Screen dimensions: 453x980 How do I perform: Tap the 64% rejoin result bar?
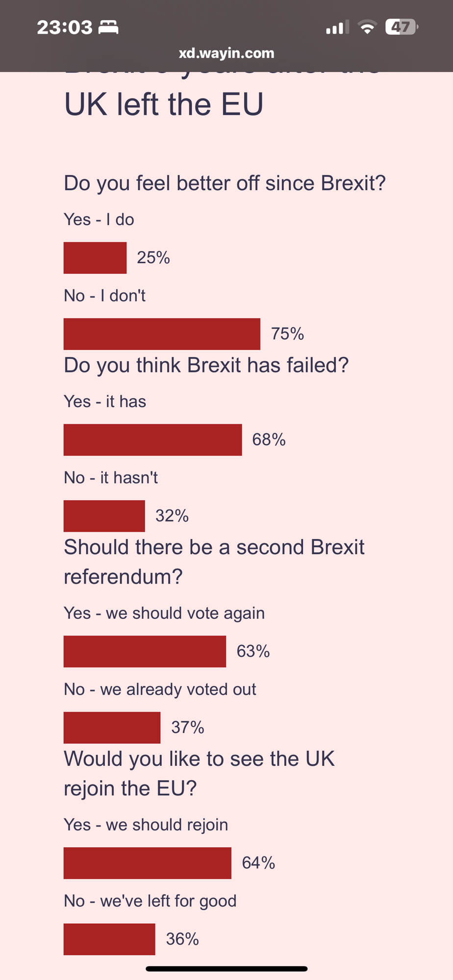[147, 863]
